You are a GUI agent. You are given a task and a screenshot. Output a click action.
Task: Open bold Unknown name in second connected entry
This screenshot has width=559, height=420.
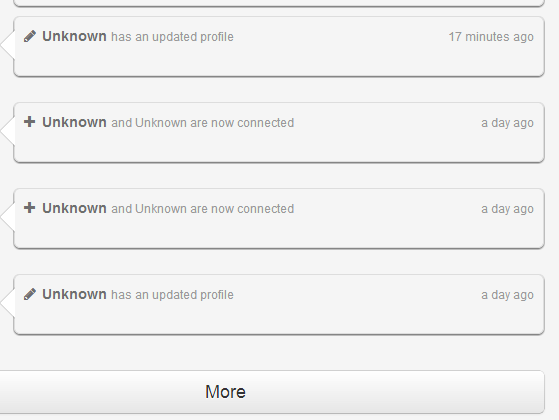[74, 208]
